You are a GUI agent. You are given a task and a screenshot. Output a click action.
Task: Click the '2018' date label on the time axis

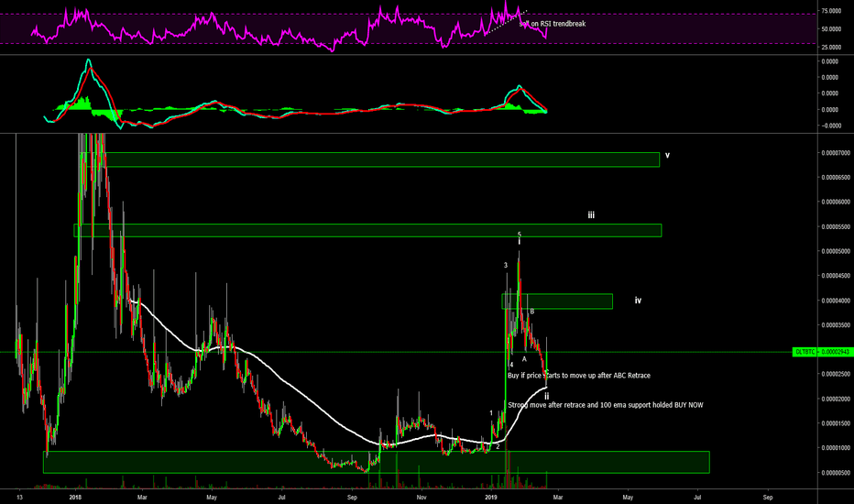pyautogui.click(x=76, y=498)
